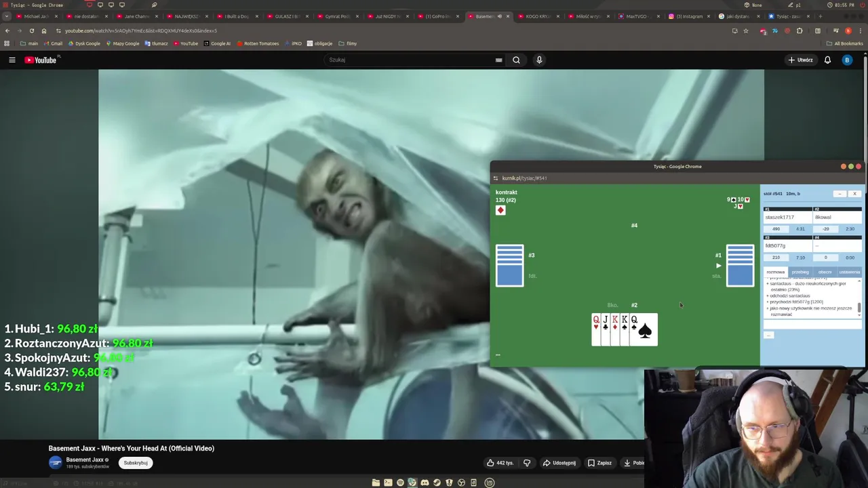Play the Queen of spades card
This screenshot has width=868, height=488.
click(644, 329)
